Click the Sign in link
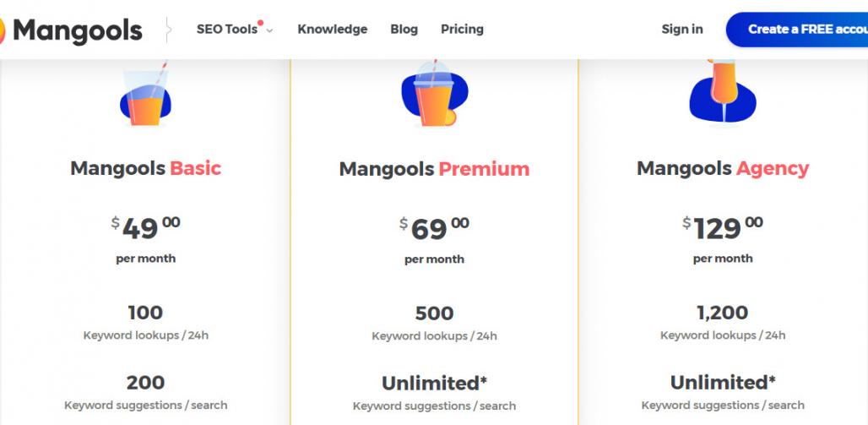The width and height of the screenshot is (868, 425). click(681, 30)
